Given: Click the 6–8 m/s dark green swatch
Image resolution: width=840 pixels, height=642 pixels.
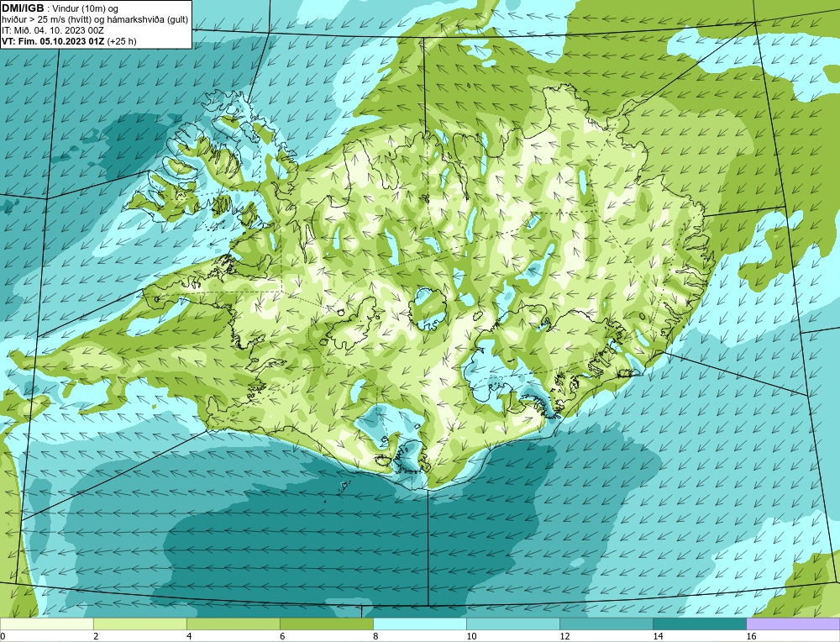Looking at the screenshot, I should point(326,624).
